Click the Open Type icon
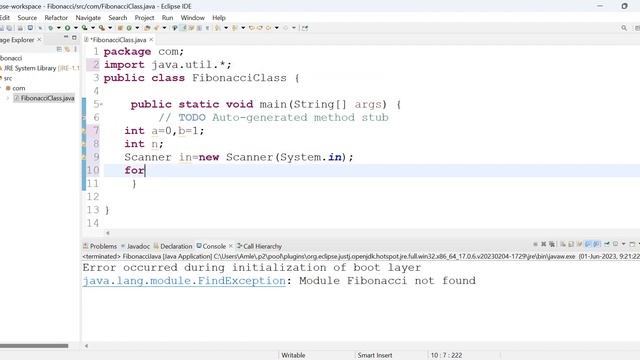 click(x=147, y=28)
